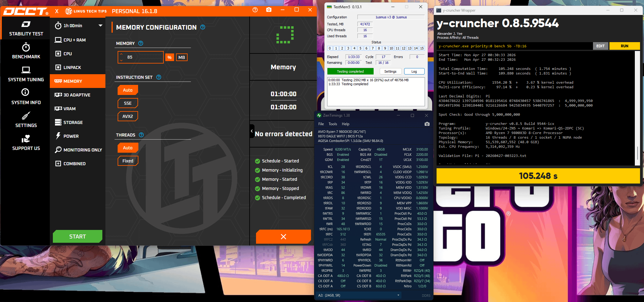
Task: Switch memory unit to MB
Action: 181,57
